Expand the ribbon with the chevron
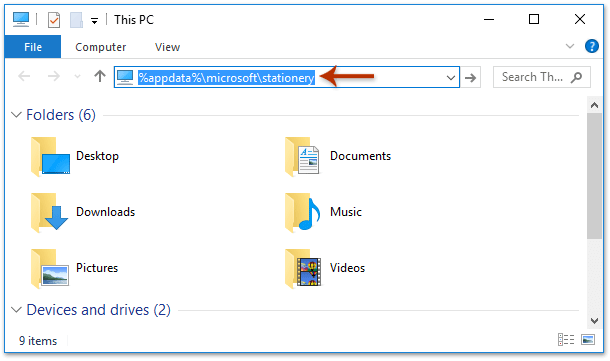Viewport: 610px width, 361px height. [570, 46]
